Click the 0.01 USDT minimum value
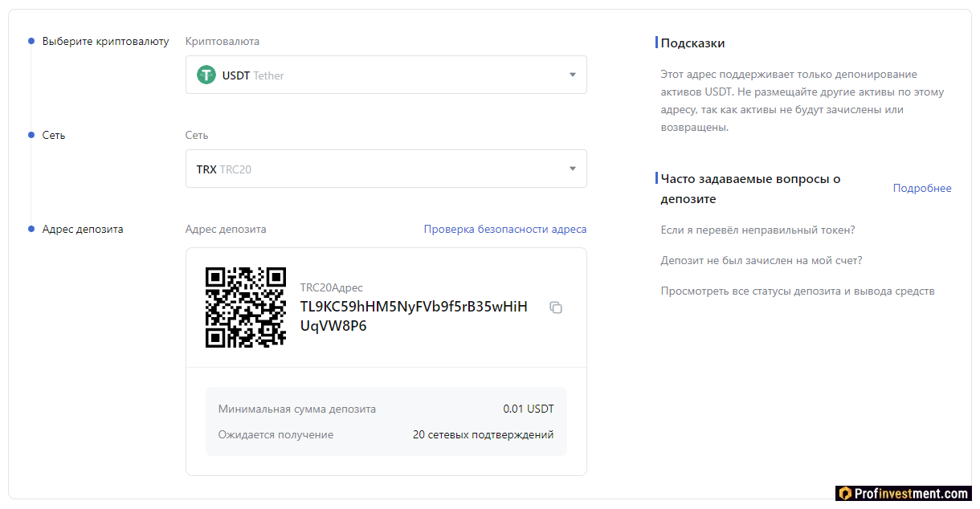This screenshot has height=509, width=980. pos(529,409)
